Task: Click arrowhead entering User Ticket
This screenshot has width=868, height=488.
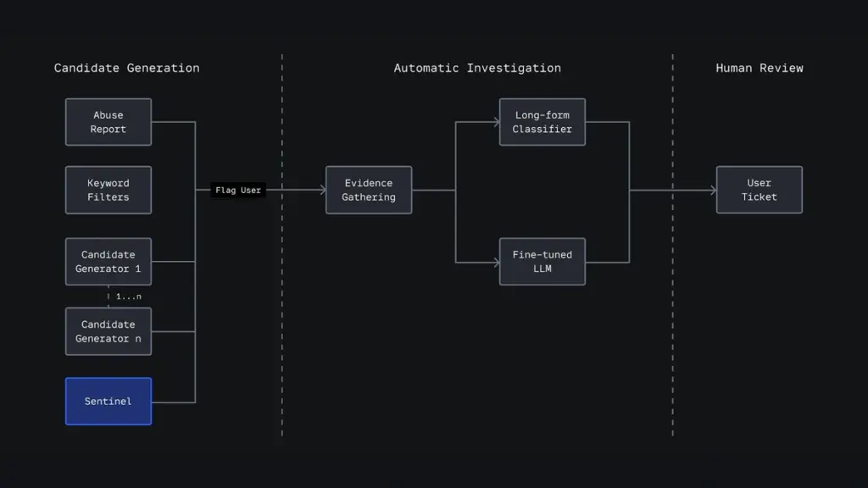Action: (712, 191)
